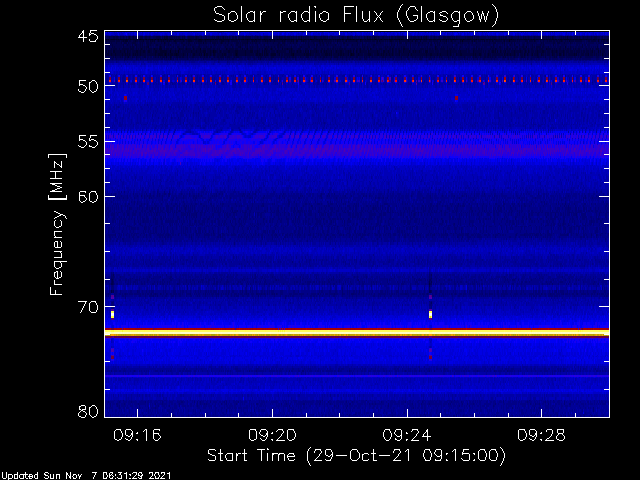Click the bright yellow emission band near 72 MHz
The image size is (640, 480).
click(x=357, y=333)
